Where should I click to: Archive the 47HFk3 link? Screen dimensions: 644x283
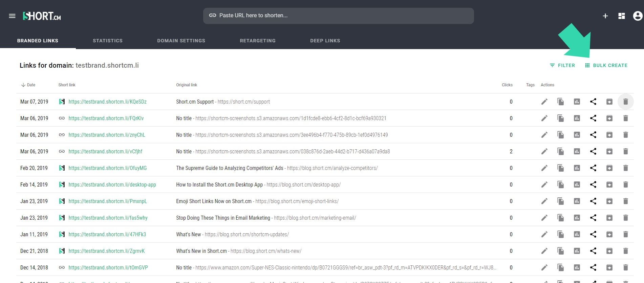tap(609, 234)
